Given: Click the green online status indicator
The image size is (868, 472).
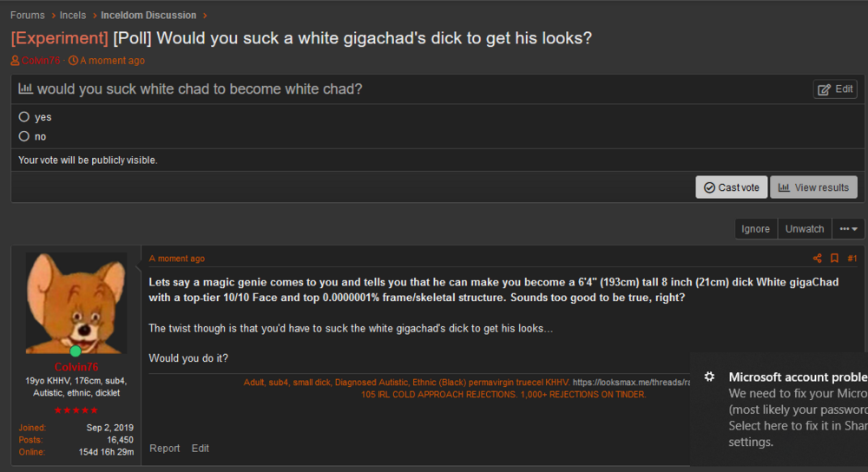Looking at the screenshot, I should point(76,351).
